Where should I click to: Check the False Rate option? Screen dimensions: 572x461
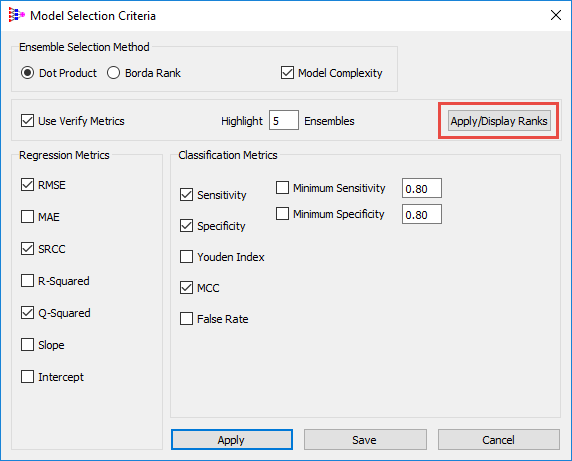(x=186, y=319)
